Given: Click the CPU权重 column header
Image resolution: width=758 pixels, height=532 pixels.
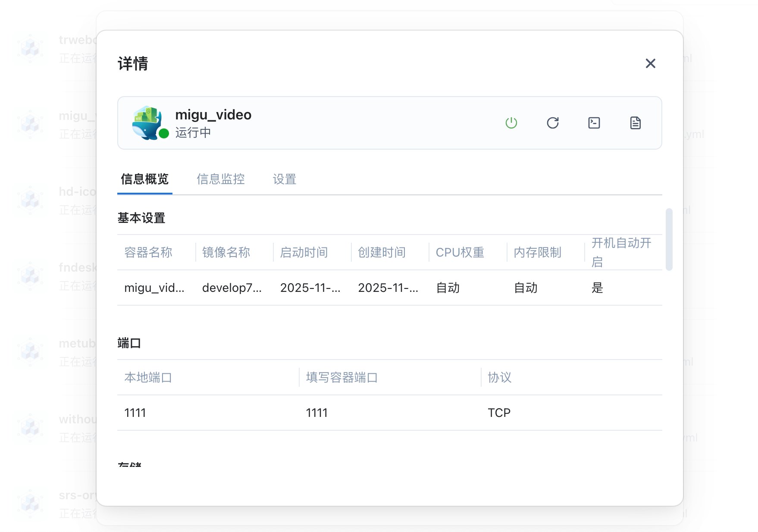Looking at the screenshot, I should point(460,252).
